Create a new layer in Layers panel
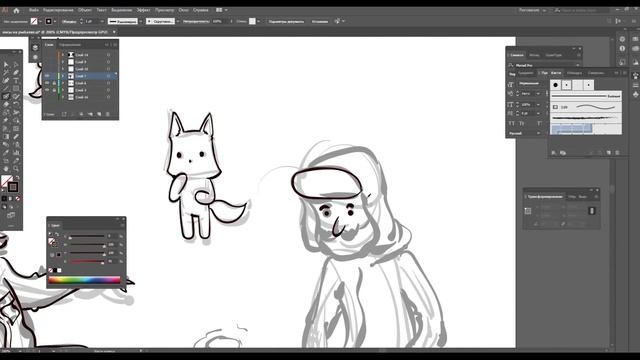Image resolution: width=640 pixels, height=360 pixels. click(99, 114)
